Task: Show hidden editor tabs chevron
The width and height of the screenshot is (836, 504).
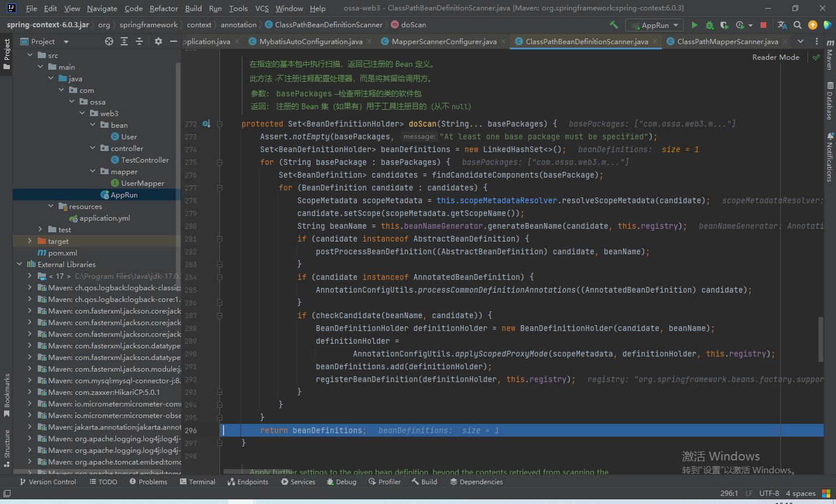Action: 801,41
